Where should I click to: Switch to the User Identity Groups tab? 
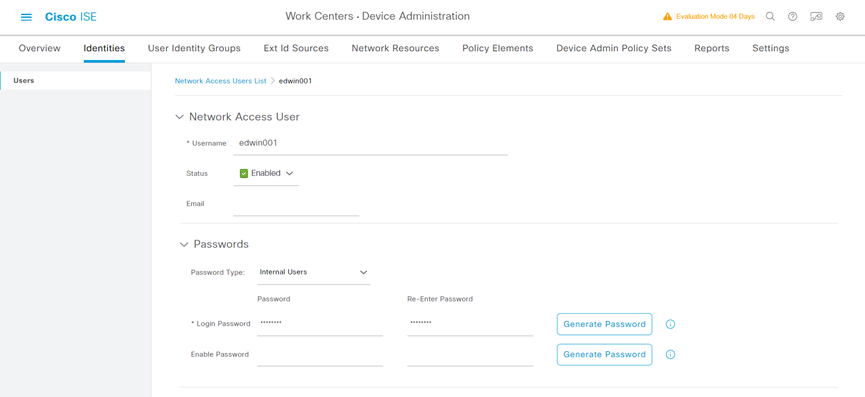click(x=194, y=49)
